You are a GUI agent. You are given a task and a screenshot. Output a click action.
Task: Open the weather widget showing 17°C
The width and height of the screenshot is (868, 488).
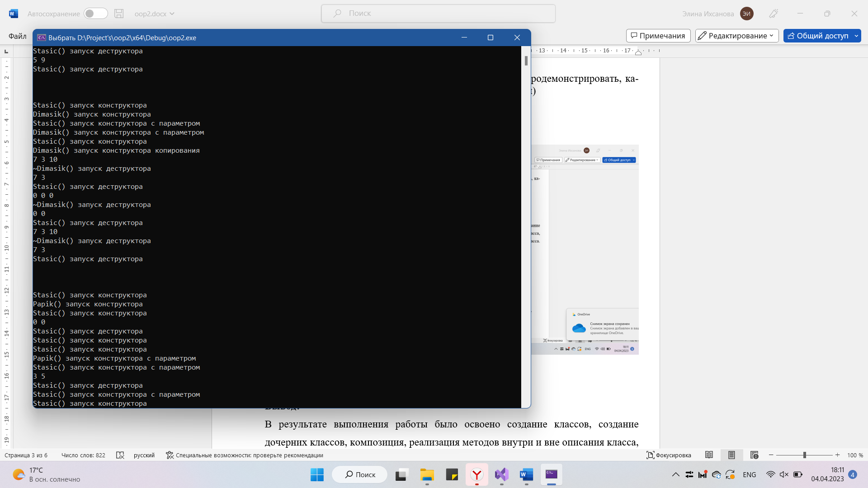tap(47, 474)
